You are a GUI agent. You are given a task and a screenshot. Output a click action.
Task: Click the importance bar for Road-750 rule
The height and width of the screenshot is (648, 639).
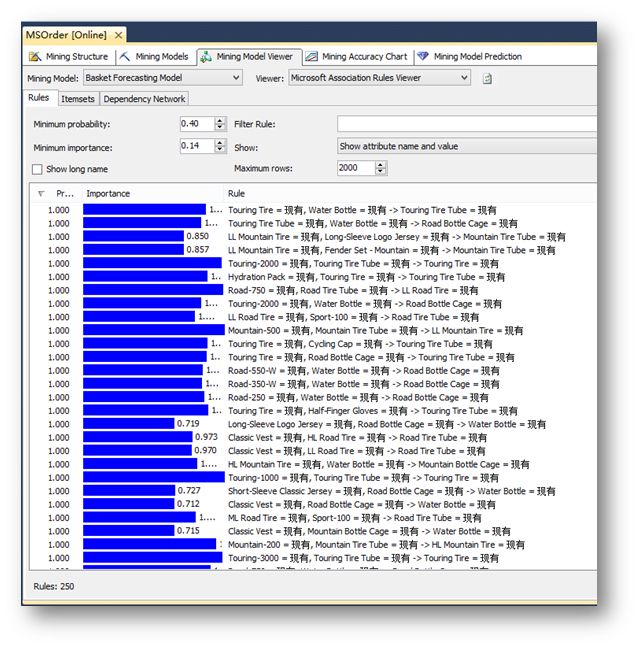[x=153, y=290]
